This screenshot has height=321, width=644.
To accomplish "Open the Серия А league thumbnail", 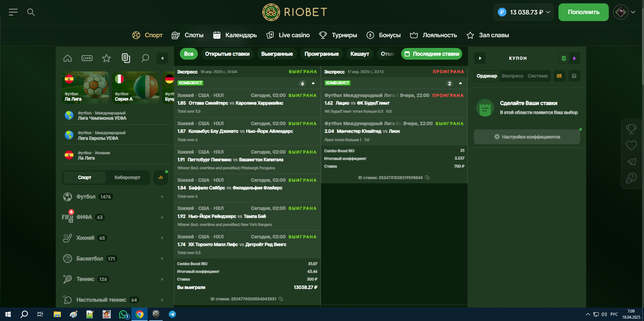I will (x=136, y=87).
